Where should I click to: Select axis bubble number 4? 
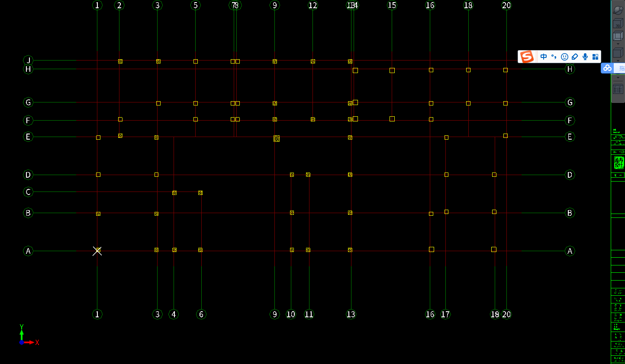[174, 314]
